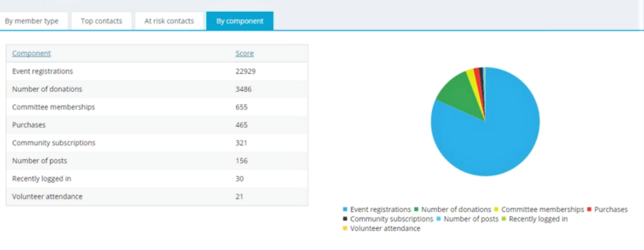The height and width of the screenshot is (250, 644).
Task: Select the Purchases table row
Action: coord(157,125)
